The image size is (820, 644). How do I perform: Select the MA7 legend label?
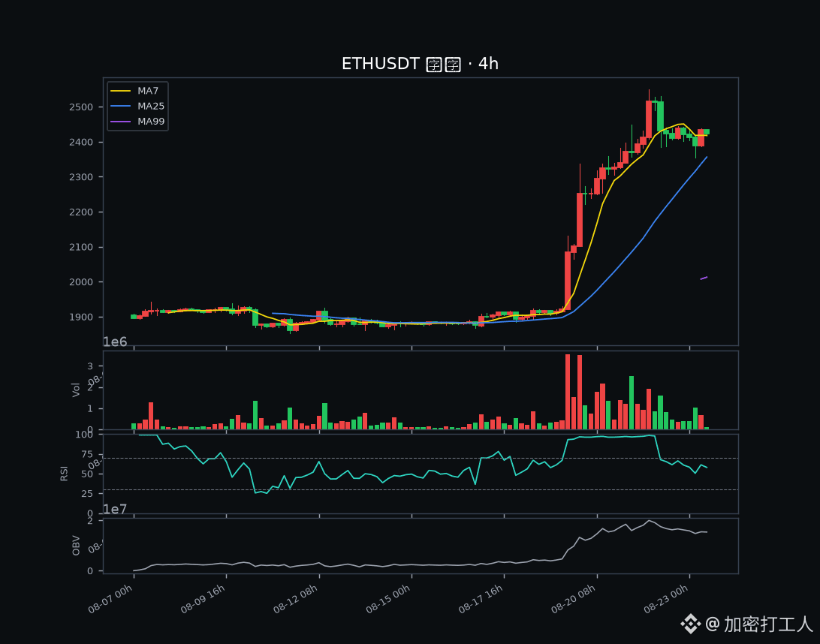click(x=148, y=91)
